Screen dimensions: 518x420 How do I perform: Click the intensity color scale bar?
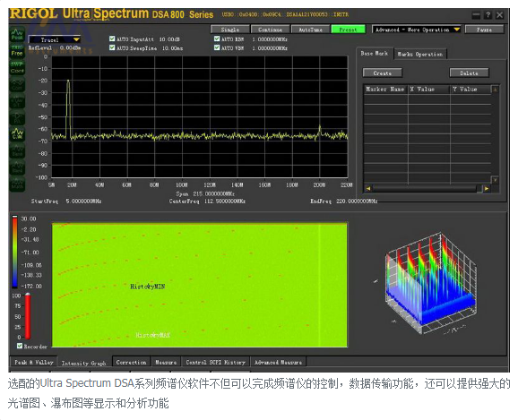(15, 252)
